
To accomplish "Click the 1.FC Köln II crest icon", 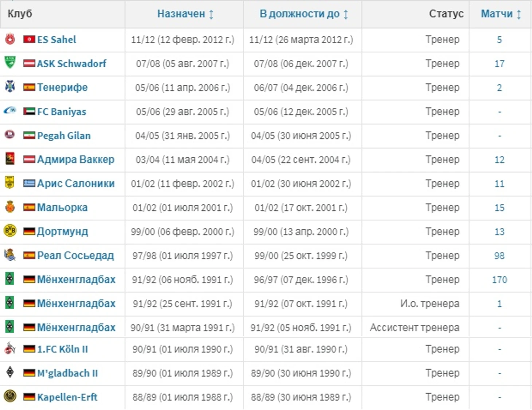I will point(10,348).
